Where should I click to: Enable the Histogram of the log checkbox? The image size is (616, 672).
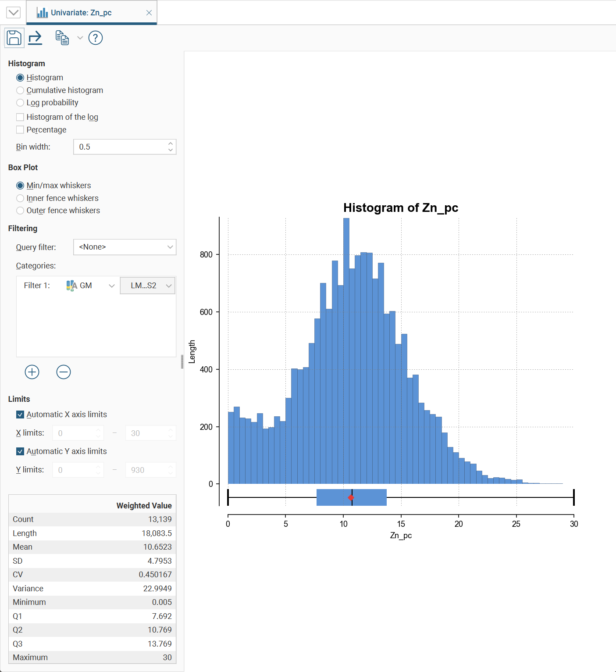20,117
